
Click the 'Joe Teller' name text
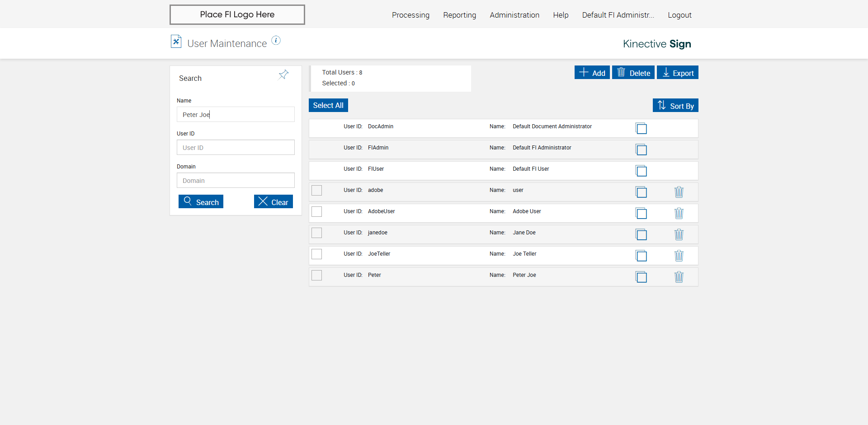point(524,254)
